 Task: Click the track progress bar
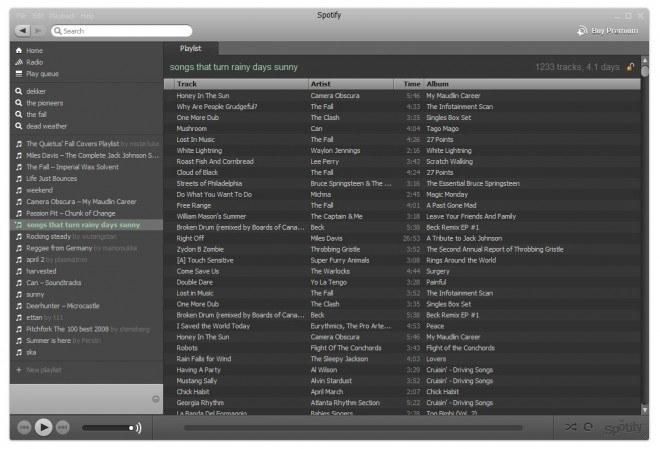353,428
